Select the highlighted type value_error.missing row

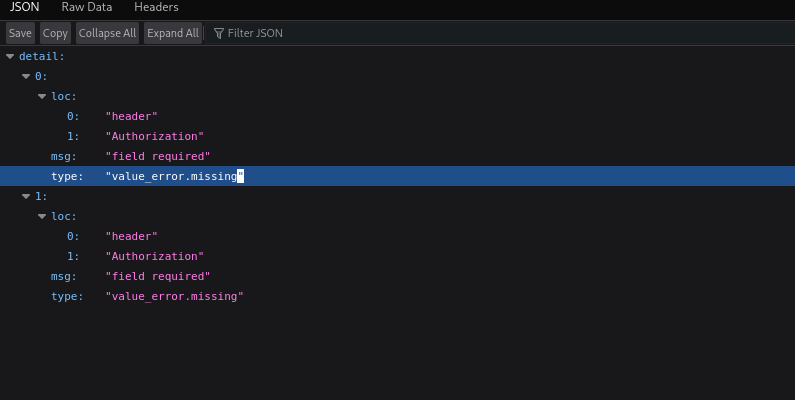click(x=398, y=176)
